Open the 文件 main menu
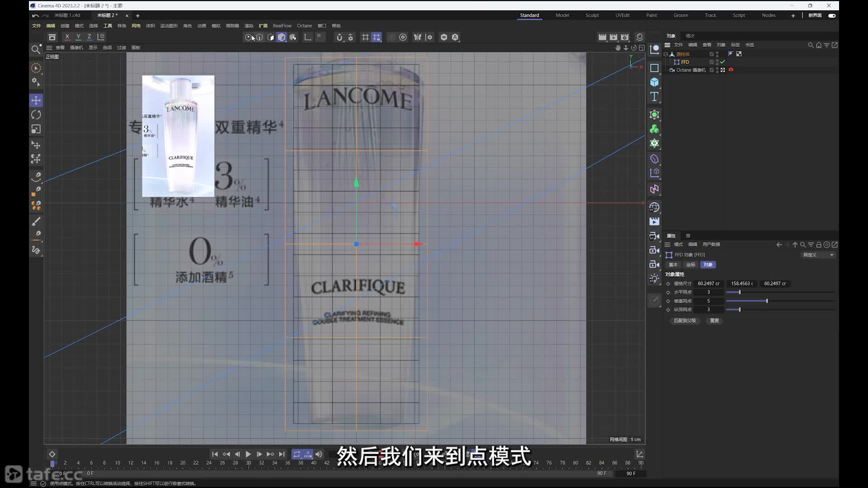 37,26
